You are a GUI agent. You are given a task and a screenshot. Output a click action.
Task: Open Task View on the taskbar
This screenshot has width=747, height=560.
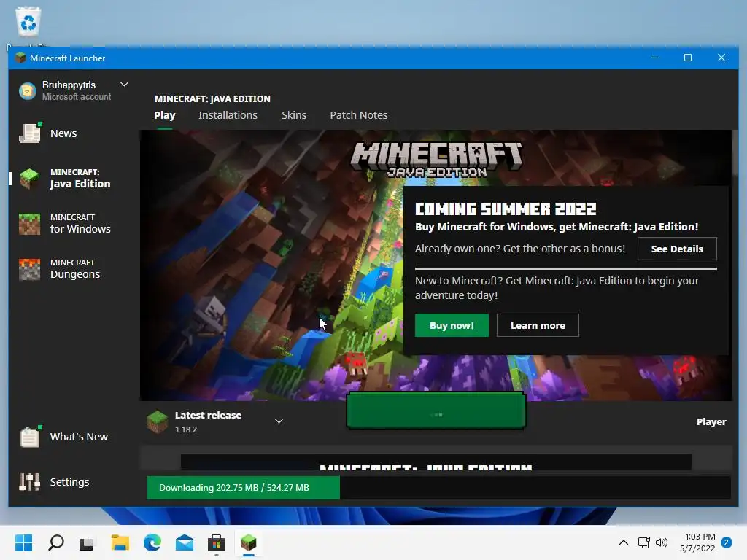click(87, 542)
